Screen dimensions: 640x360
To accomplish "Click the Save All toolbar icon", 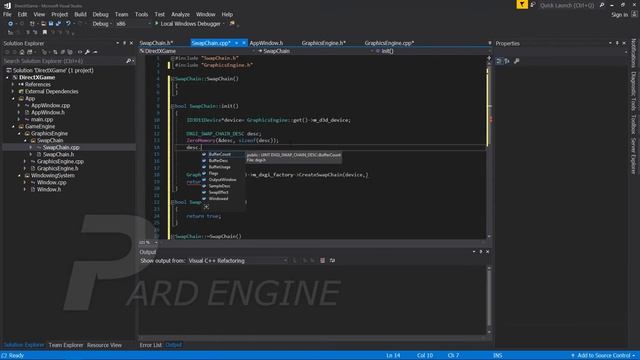I will coord(58,24).
